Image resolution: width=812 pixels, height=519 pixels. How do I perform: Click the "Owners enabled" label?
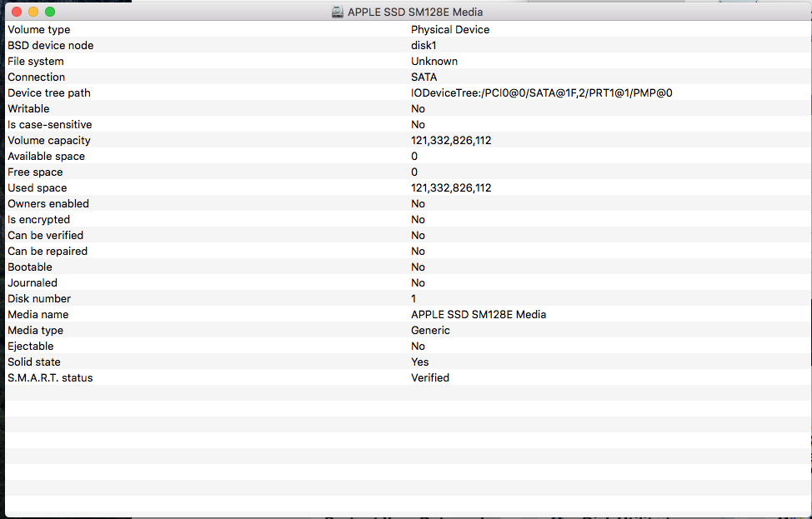(48, 204)
